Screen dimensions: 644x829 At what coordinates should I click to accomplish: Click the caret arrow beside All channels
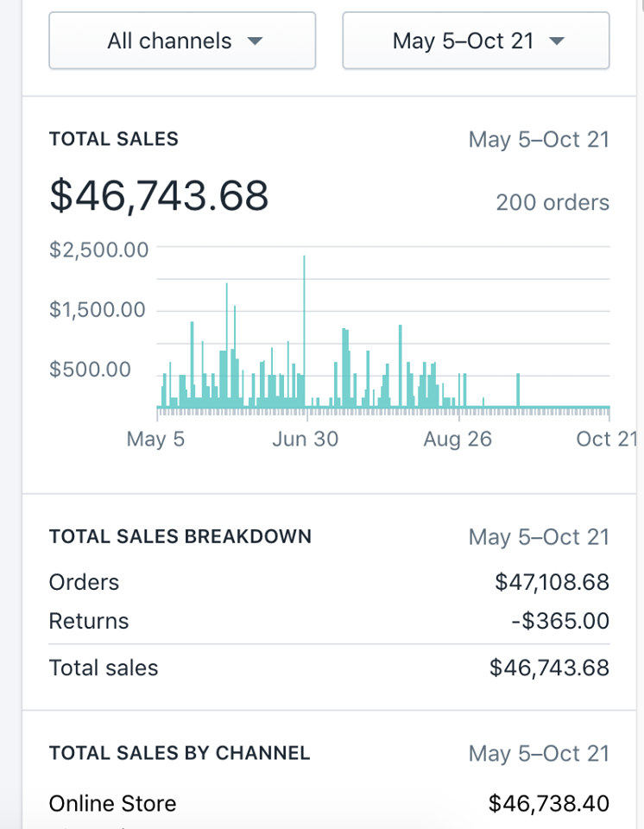point(254,41)
